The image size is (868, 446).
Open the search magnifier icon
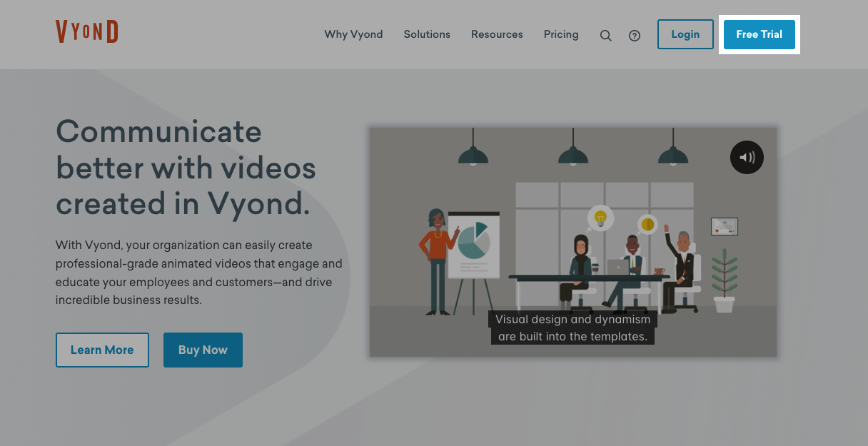(606, 36)
